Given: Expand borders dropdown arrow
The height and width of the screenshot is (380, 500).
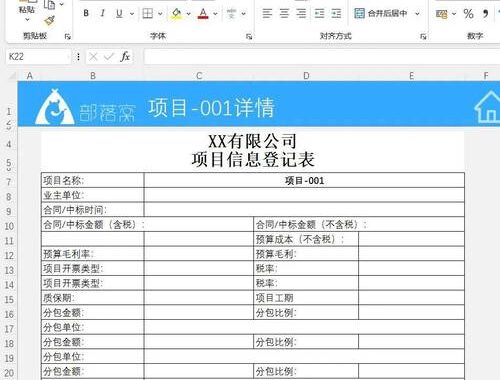Looking at the screenshot, I should pos(160,14).
